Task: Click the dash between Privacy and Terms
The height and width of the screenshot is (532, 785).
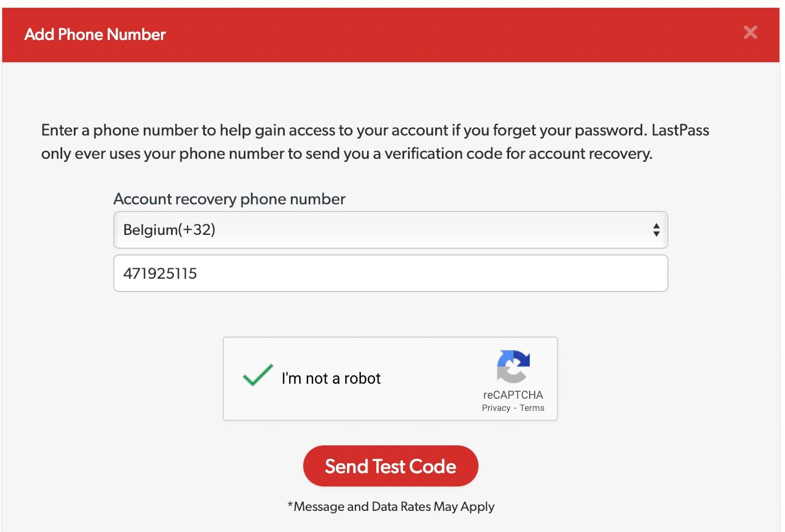Action: pyautogui.click(x=515, y=408)
